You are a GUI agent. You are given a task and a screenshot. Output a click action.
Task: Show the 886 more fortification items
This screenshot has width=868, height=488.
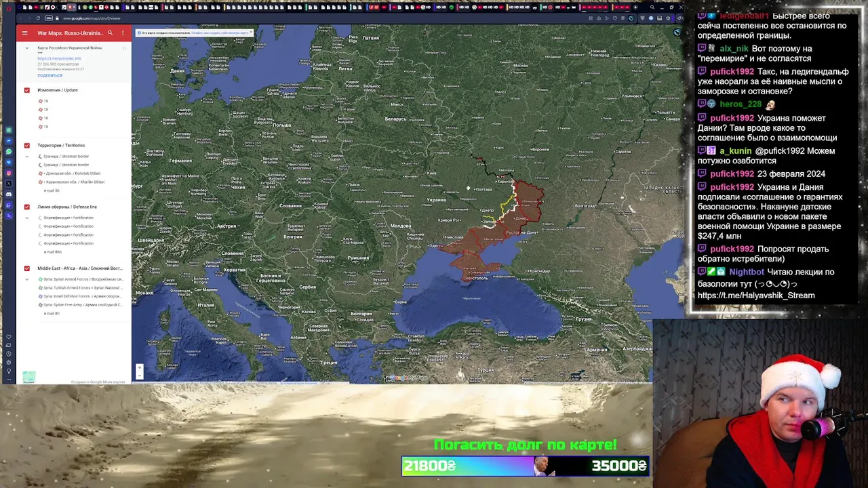53,252
